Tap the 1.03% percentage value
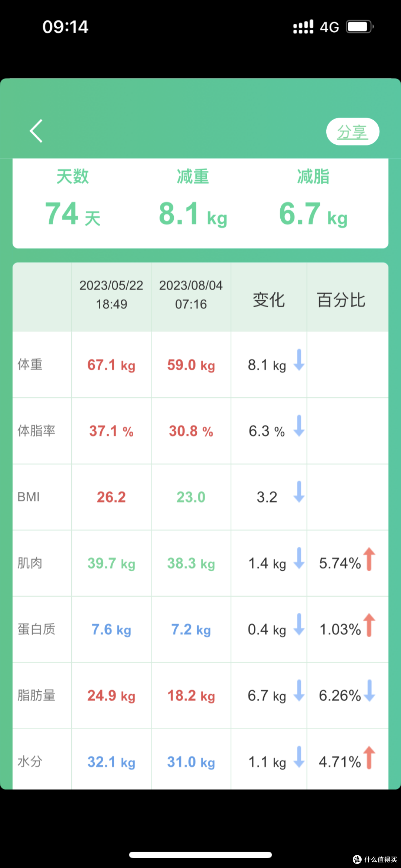The image size is (401, 868). tap(340, 629)
